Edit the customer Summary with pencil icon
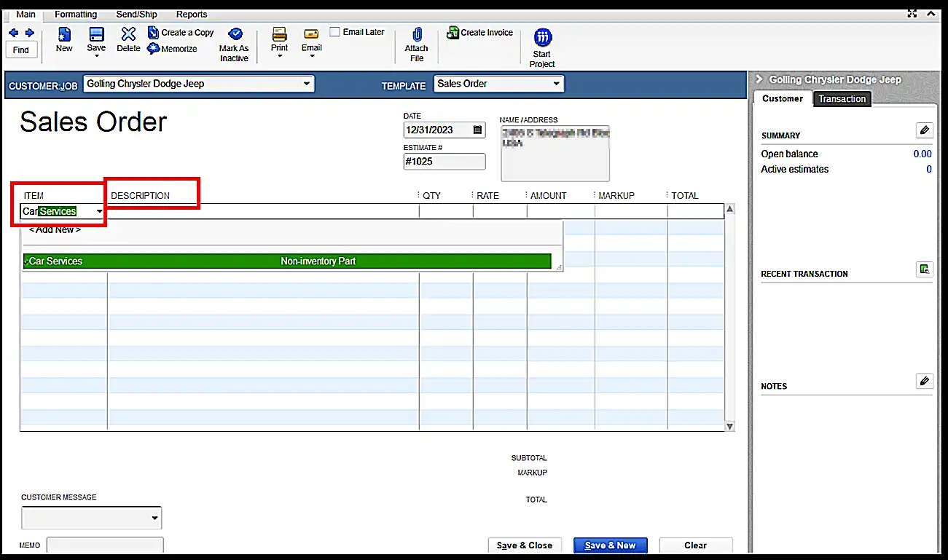Screen dimensions: 948x560 [x=924, y=130]
